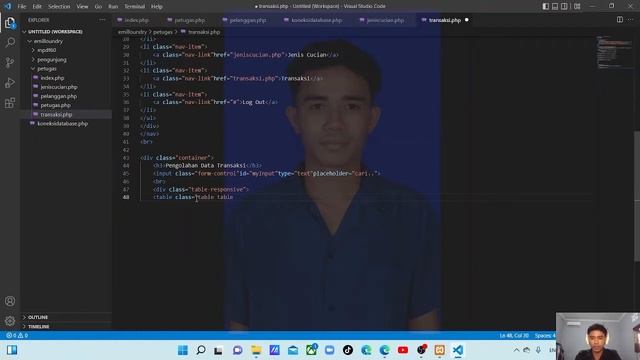
Task: Open the Help menu
Action: (157, 7)
